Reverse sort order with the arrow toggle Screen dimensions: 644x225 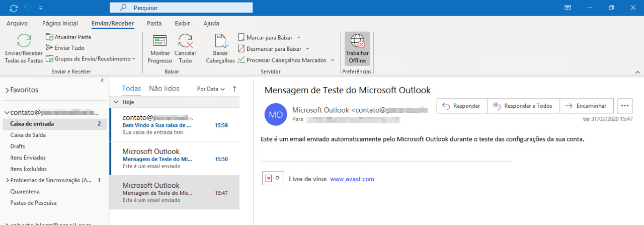point(234,89)
